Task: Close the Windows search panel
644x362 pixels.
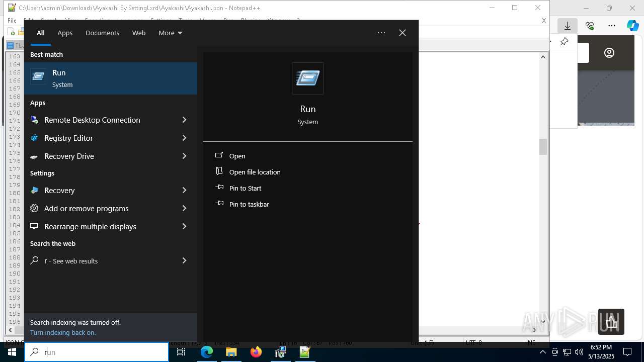Action: 403,33
